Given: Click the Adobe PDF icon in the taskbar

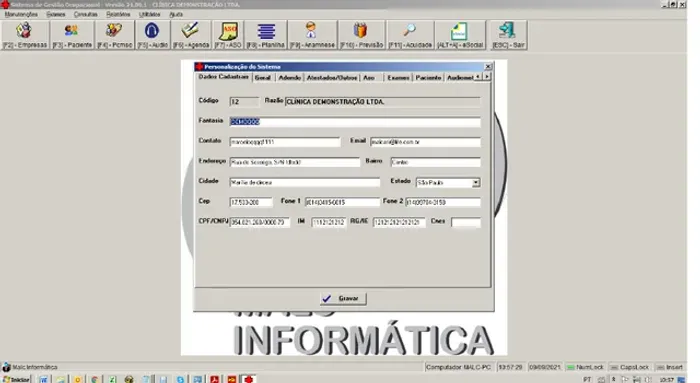Looking at the screenshot, I should coord(214,379).
